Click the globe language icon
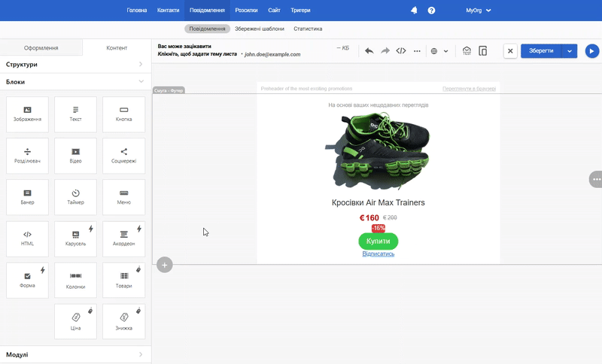This screenshot has width=602, height=364. 434,51
